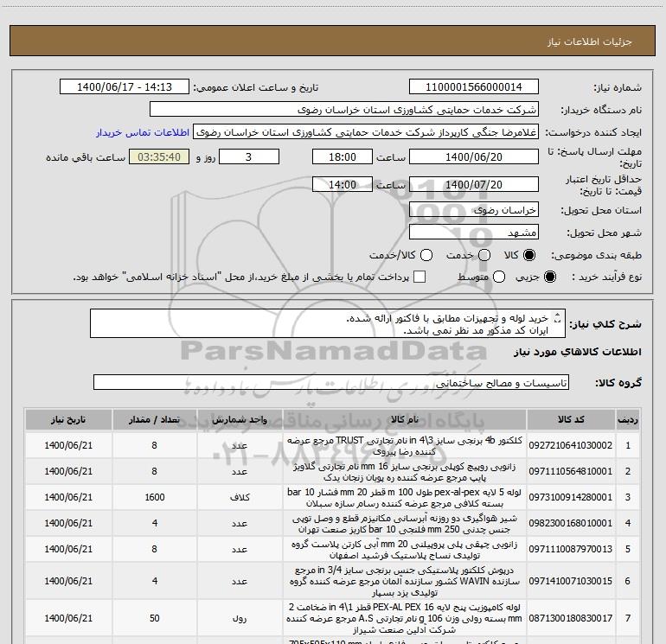Click the validity time 14:00 field

[x=343, y=184]
